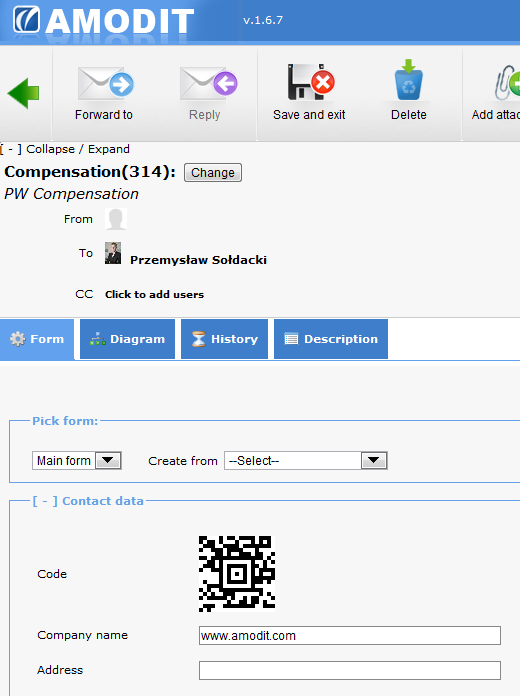The width and height of the screenshot is (520, 696).
Task: Click the Address label
Action: (x=60, y=670)
